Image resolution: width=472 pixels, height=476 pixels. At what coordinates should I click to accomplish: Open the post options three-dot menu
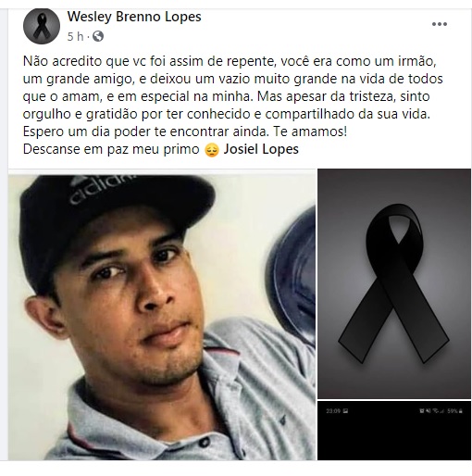[x=440, y=24]
